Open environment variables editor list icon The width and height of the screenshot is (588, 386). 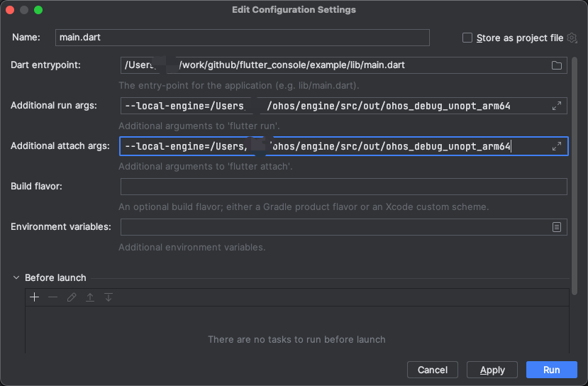pyautogui.click(x=557, y=227)
